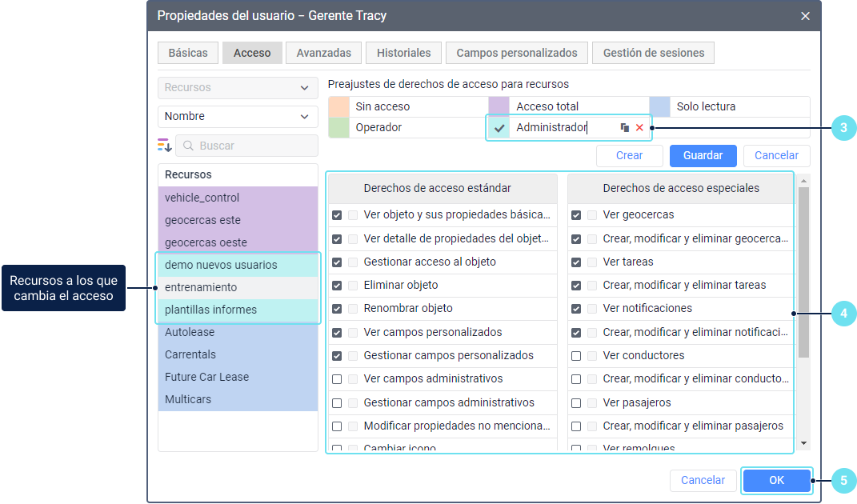The image size is (857, 504).
Task: Switch to the Avanzadas tab
Action: 323,53
